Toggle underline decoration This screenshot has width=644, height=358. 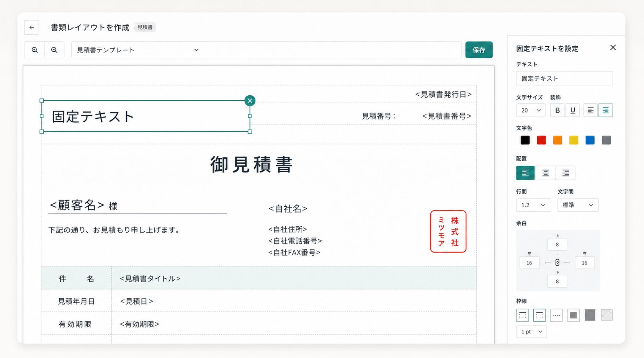pos(573,110)
